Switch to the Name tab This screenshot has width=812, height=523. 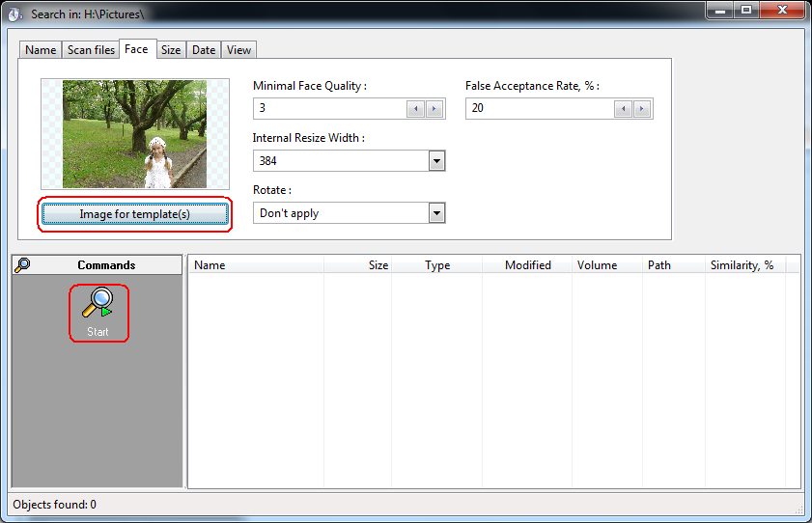pos(41,50)
